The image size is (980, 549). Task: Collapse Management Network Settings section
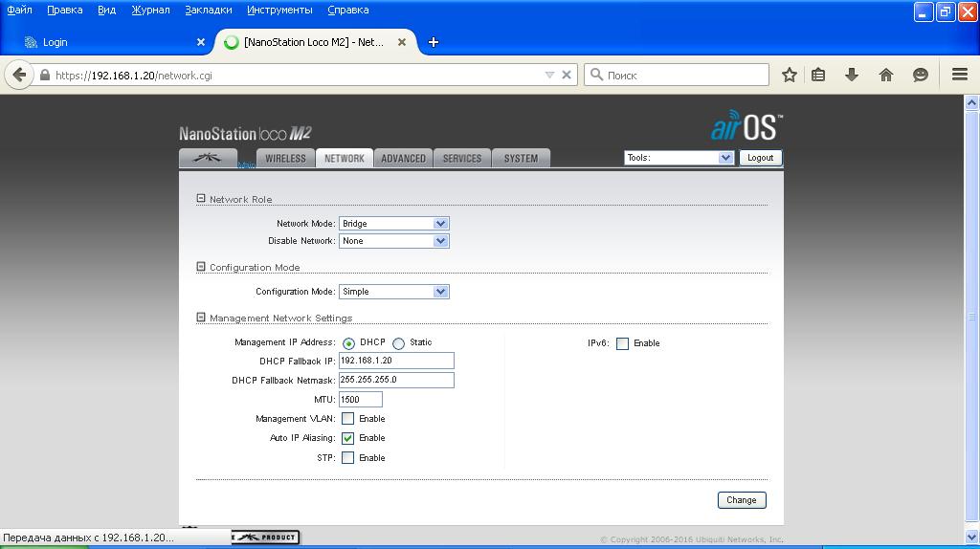pos(201,318)
